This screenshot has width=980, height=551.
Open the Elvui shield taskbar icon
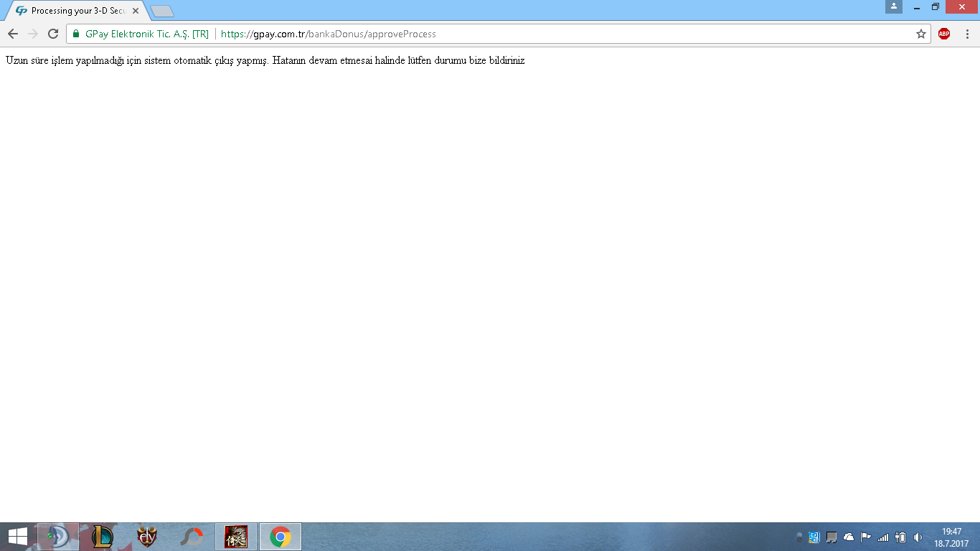point(147,537)
